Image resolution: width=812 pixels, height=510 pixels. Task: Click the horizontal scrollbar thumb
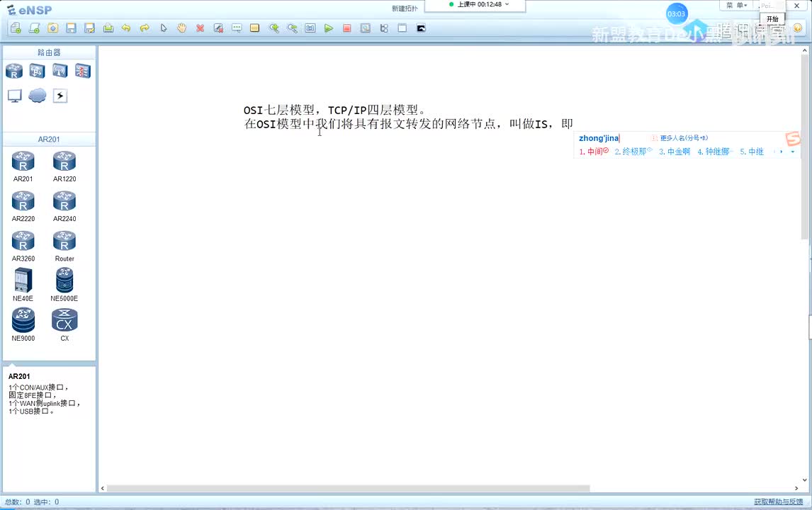(x=348, y=488)
